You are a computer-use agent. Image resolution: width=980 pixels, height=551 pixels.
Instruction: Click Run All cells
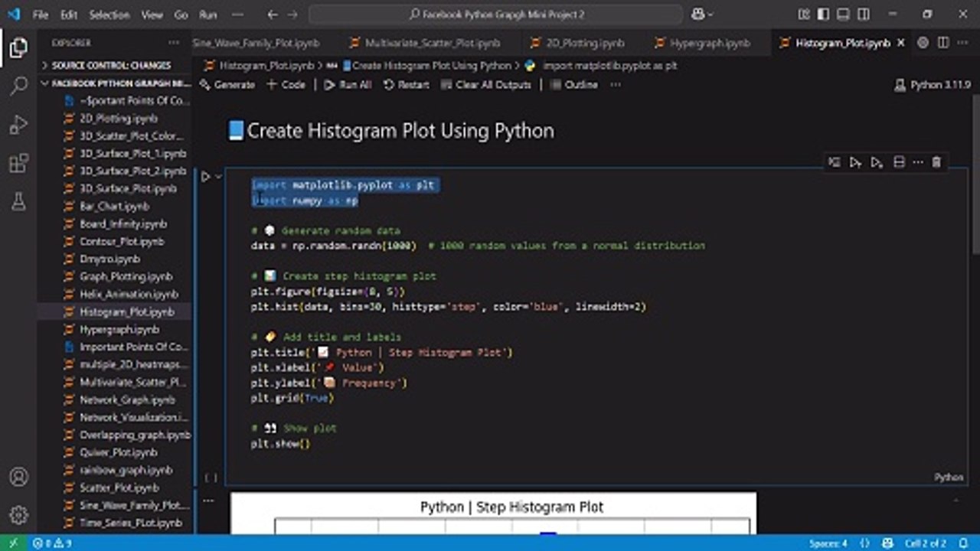point(348,85)
